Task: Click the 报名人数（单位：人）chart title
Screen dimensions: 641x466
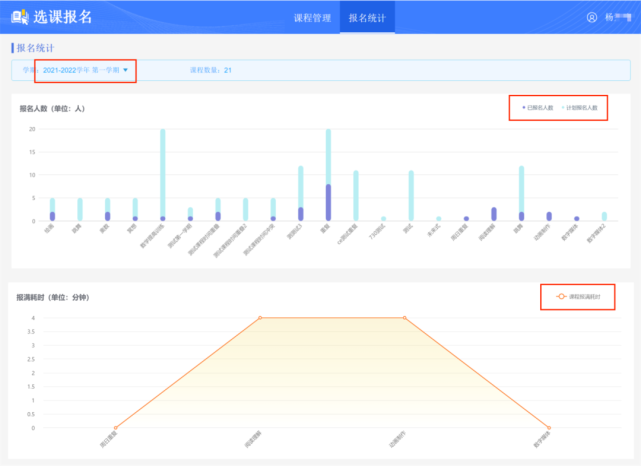Action: point(52,109)
